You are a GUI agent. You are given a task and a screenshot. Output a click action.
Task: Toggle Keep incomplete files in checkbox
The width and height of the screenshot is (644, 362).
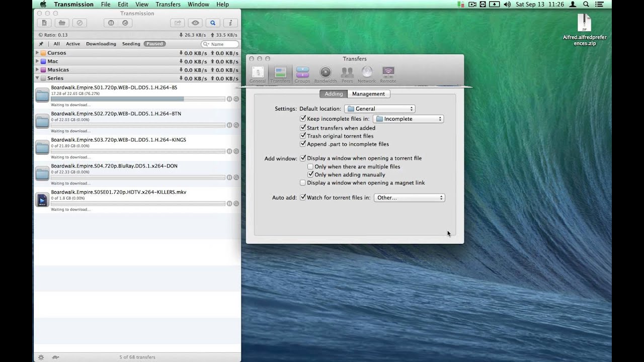303,119
